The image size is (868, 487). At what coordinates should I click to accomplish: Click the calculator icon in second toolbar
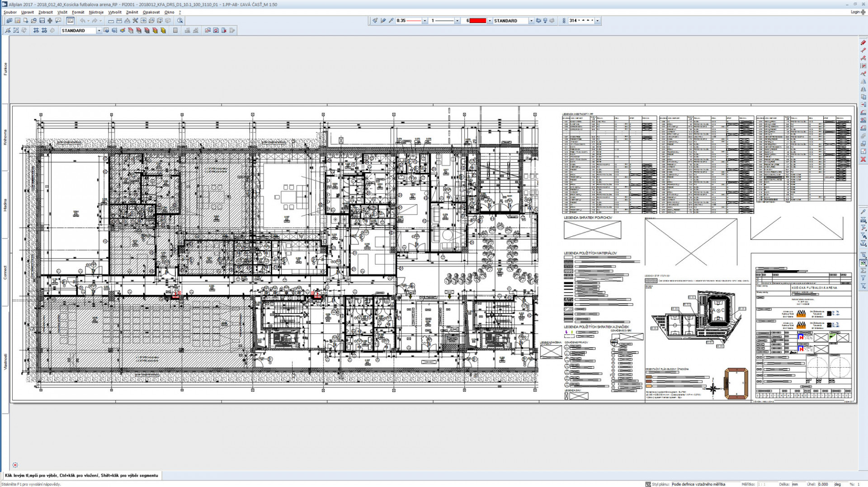point(175,31)
